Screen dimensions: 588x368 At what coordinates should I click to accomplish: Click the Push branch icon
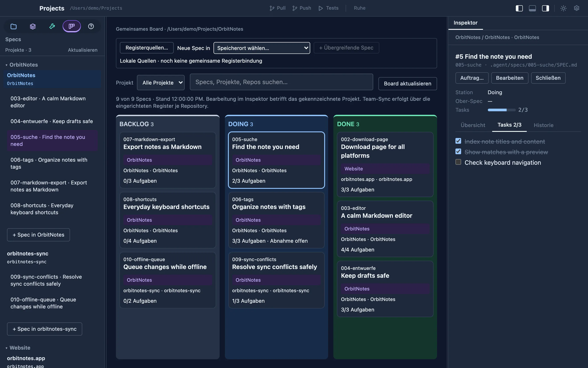coord(295,8)
